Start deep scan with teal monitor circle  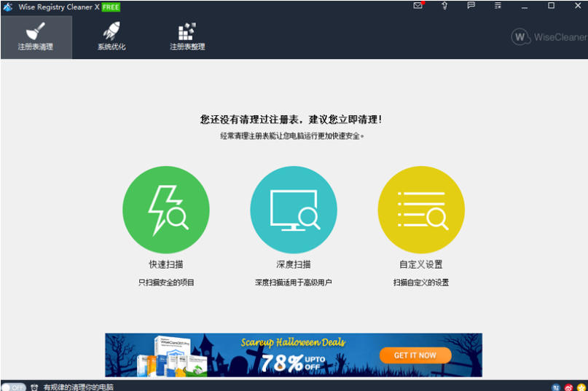pos(294,210)
